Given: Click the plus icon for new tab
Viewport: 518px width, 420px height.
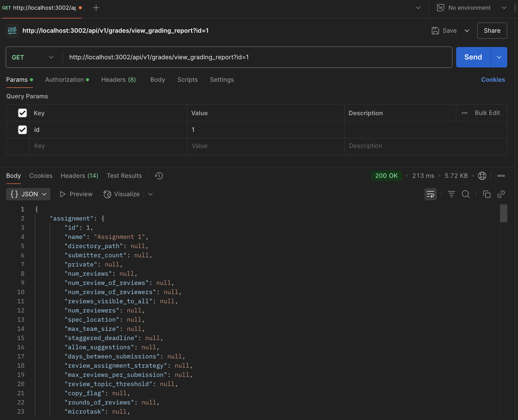Looking at the screenshot, I should pos(96,8).
